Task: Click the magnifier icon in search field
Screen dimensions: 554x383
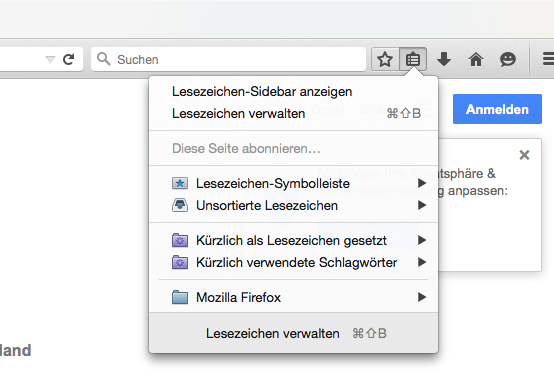Action: [x=103, y=59]
